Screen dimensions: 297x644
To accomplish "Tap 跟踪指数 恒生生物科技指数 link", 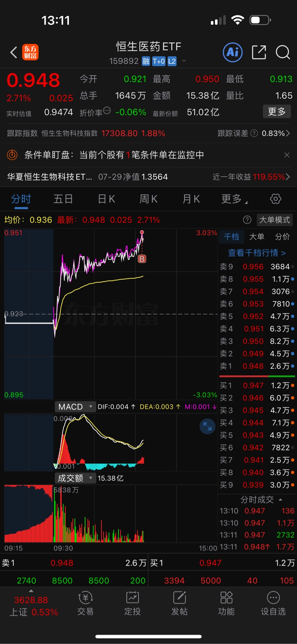I will click(x=86, y=133).
